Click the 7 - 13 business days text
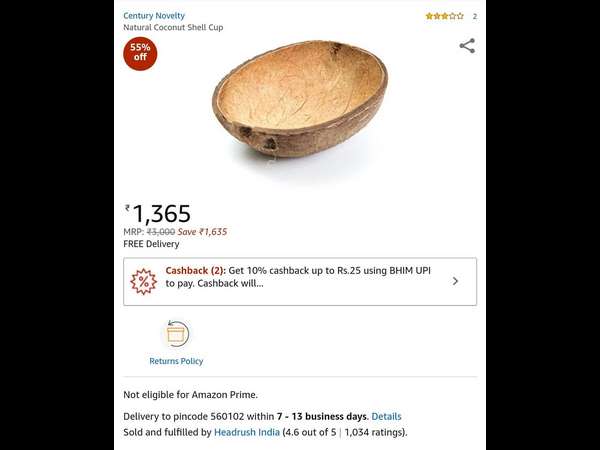The image size is (600, 450). point(322,416)
